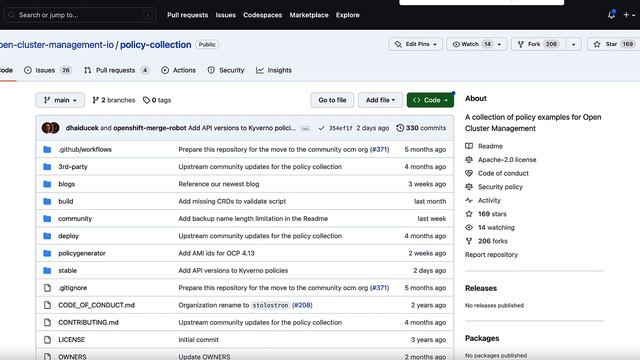Open the policy-collection repository link
This screenshot has width=640, height=360.
(x=156, y=44)
